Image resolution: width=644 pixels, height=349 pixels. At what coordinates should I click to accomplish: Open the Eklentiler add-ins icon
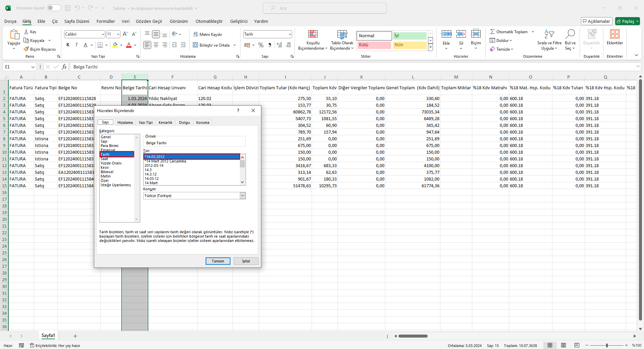614,34
